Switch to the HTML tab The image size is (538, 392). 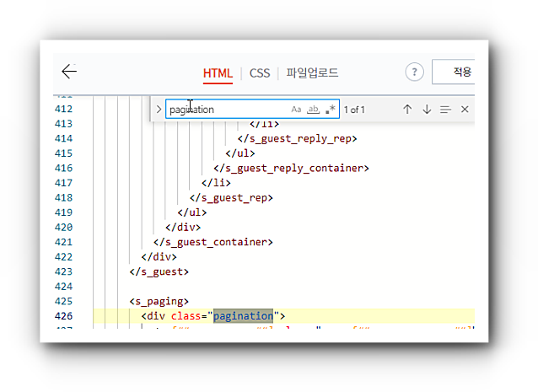218,73
